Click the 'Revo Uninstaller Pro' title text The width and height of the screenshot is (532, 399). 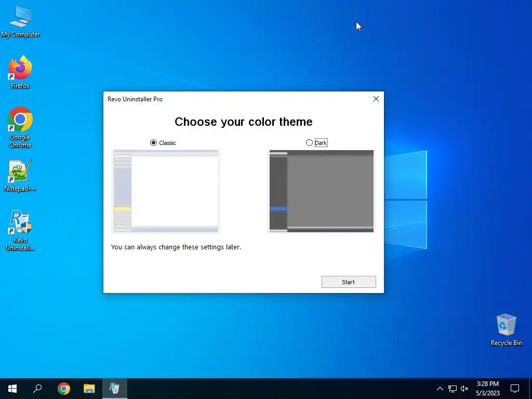(135, 99)
